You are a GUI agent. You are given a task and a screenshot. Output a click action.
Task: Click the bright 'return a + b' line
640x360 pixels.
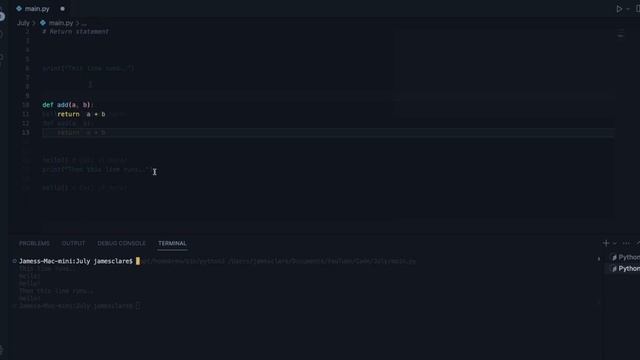click(81, 114)
